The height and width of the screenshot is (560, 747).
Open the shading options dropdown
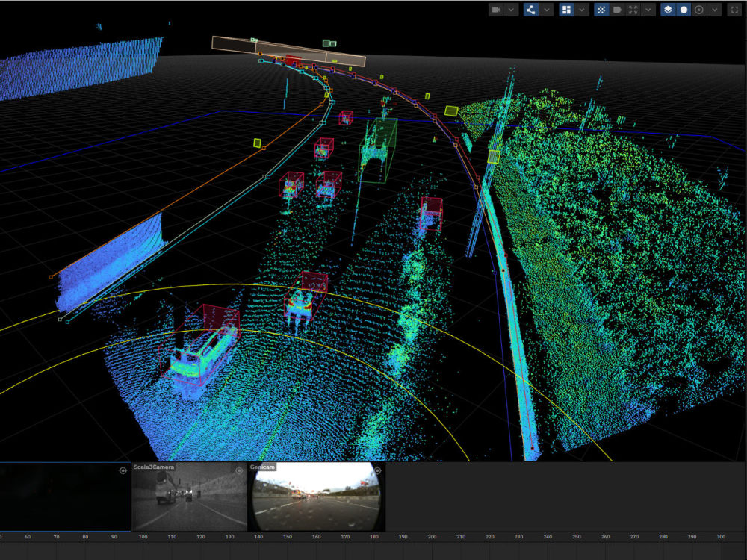coord(715,10)
